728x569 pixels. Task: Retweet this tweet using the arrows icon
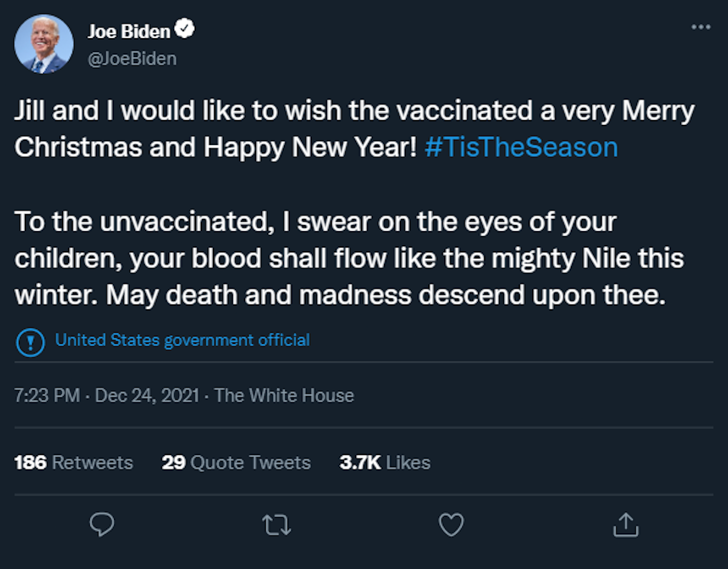tap(277, 525)
